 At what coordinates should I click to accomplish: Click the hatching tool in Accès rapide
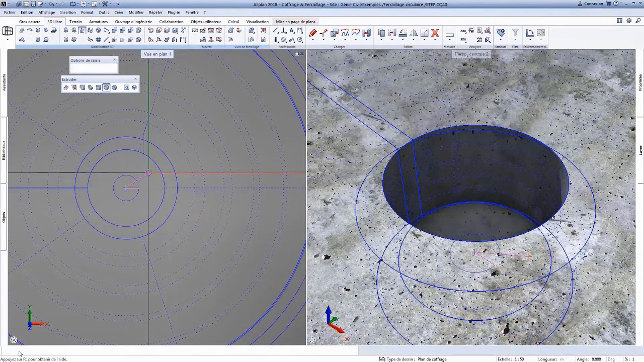coord(283,39)
